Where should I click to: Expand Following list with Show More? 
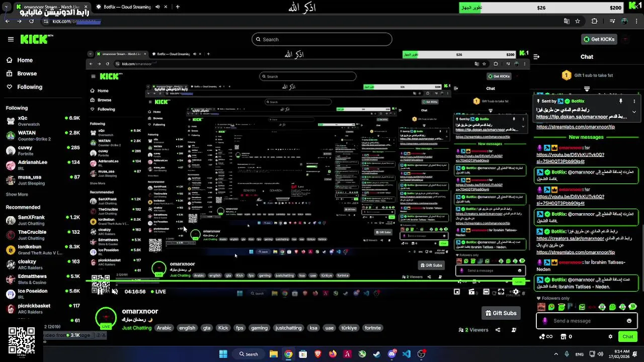[17, 194]
